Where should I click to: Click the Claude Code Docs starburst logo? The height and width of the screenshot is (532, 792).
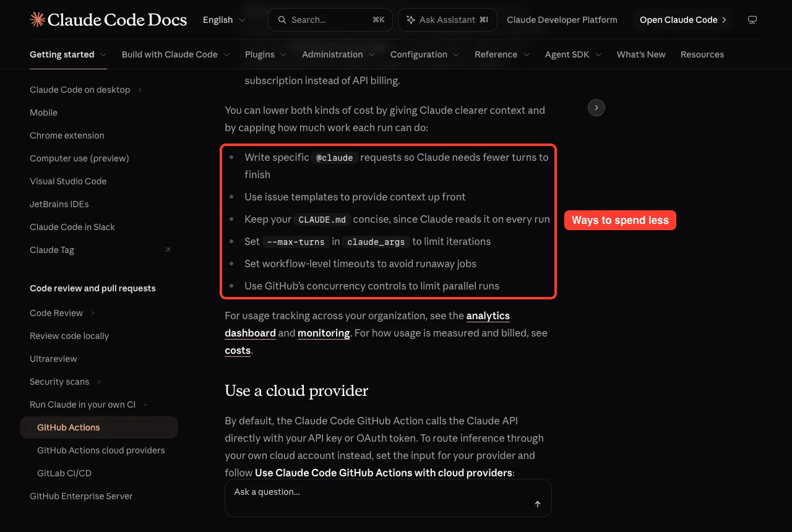pos(37,20)
